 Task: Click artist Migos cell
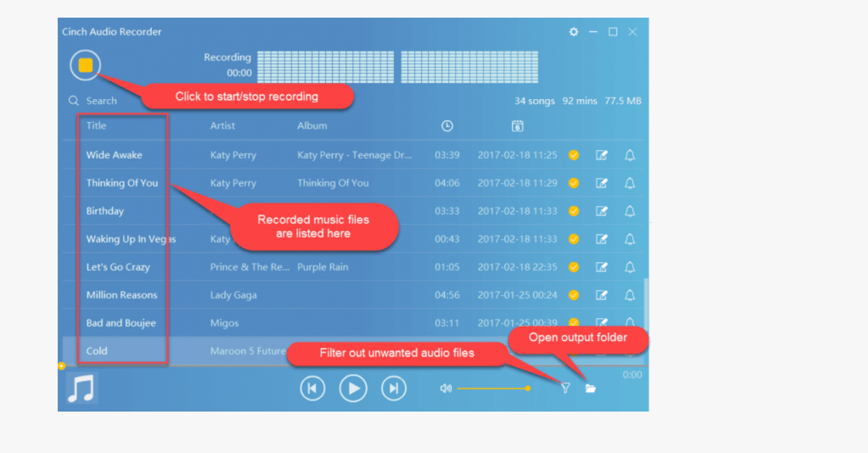pyautogui.click(x=224, y=323)
